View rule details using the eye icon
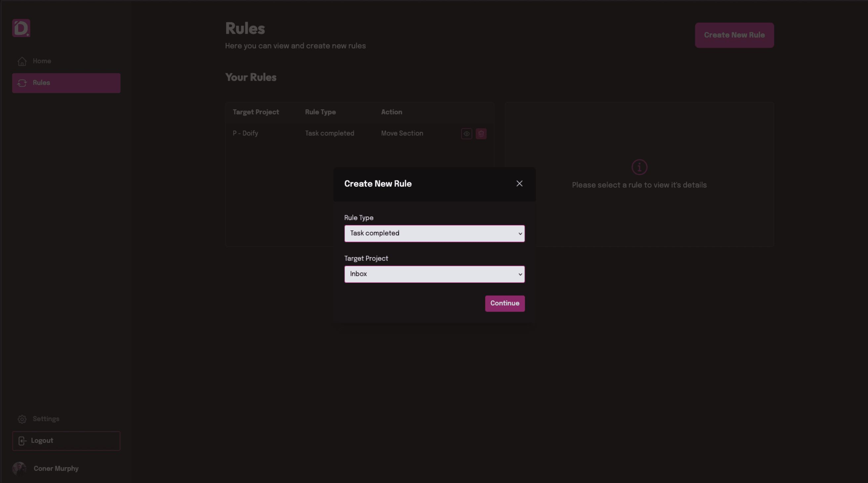Image resolution: width=868 pixels, height=483 pixels. coord(466,133)
